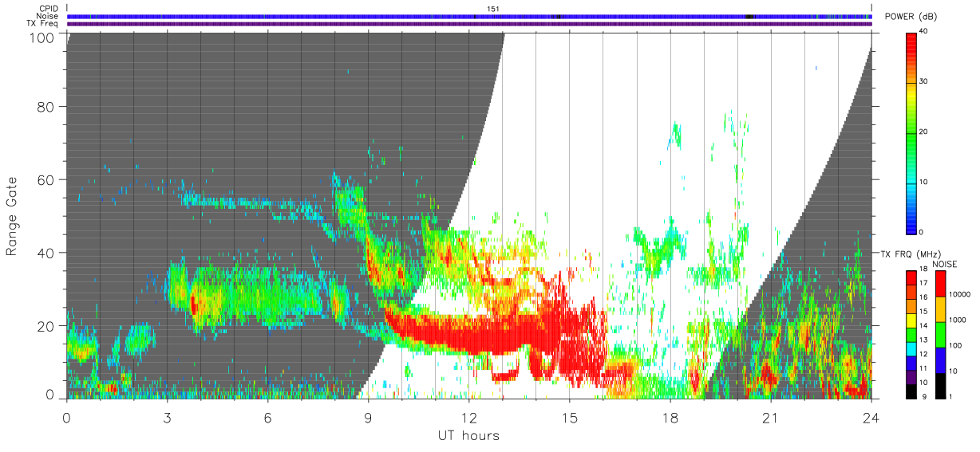Click the 6 tick on the UT hours axis
This screenshot has height=452, width=980.
click(x=268, y=418)
